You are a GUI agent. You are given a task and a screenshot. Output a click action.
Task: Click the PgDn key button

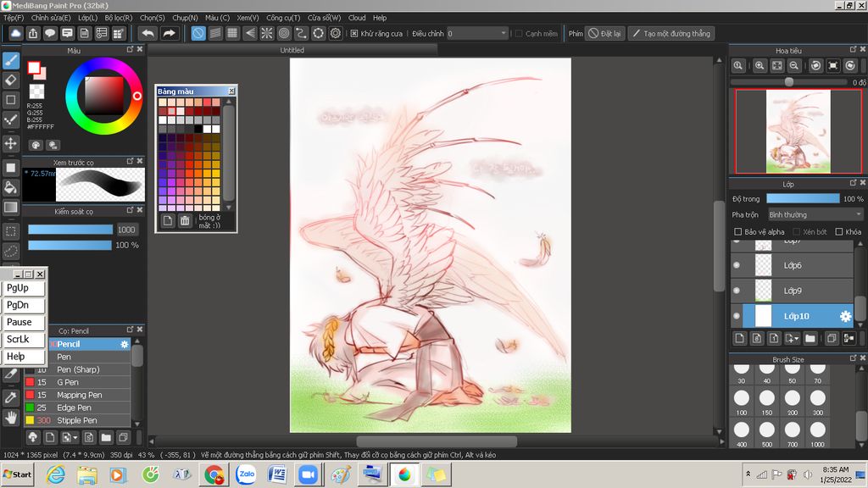coord(23,305)
